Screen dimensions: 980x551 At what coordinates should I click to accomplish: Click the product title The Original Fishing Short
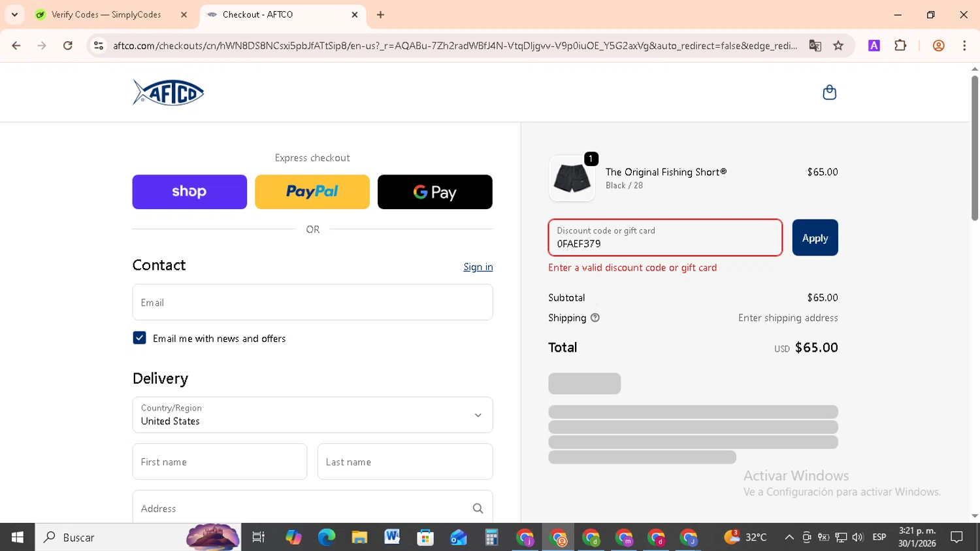[x=666, y=172]
